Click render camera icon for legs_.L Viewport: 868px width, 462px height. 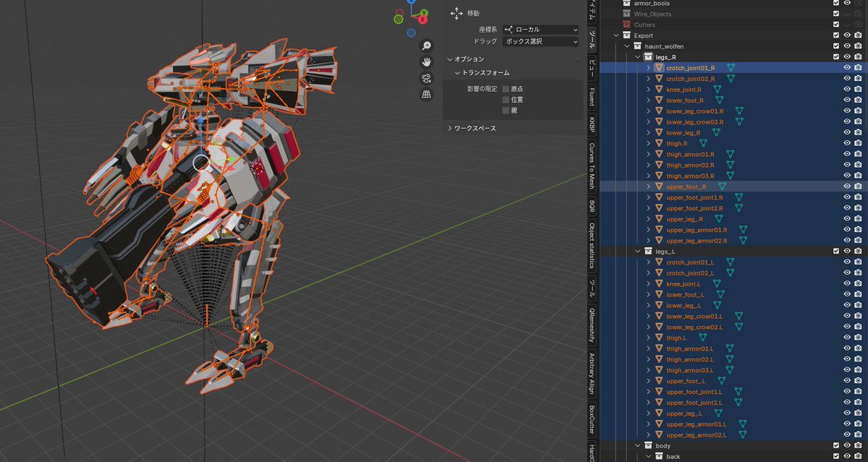[x=858, y=251]
